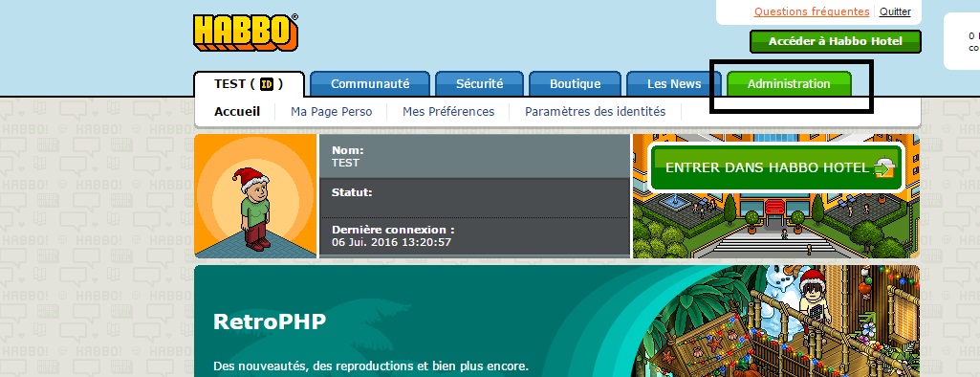Open Mes Préférences
The image size is (980, 377).
tap(448, 111)
